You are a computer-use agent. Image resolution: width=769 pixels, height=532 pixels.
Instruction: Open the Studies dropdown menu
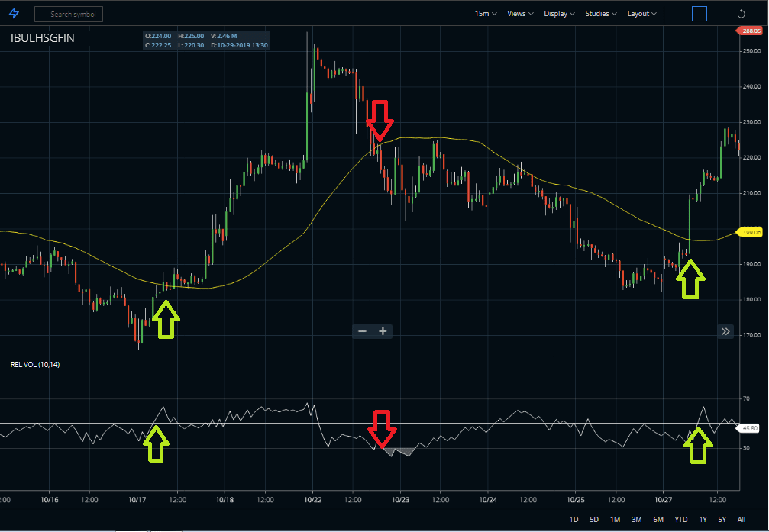pos(601,14)
